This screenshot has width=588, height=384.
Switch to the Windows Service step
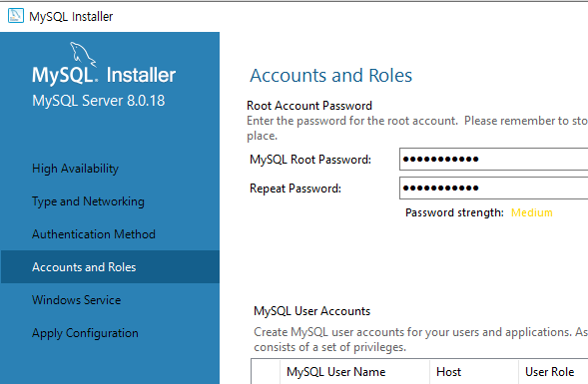pos(77,299)
